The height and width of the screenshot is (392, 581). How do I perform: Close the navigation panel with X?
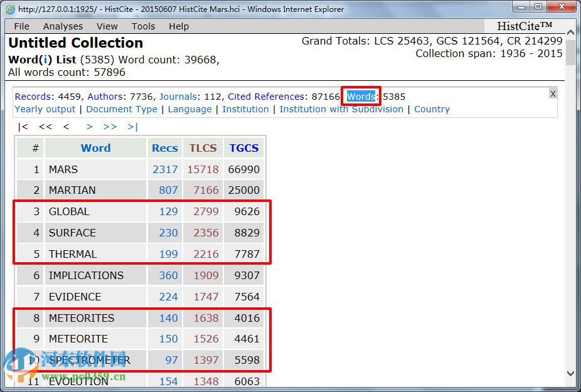(552, 93)
